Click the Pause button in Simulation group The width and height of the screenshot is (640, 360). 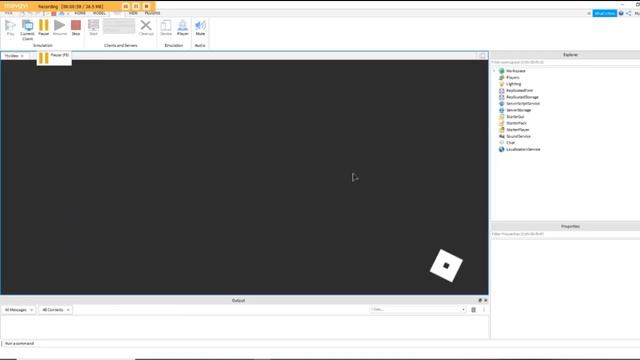pyautogui.click(x=43, y=27)
